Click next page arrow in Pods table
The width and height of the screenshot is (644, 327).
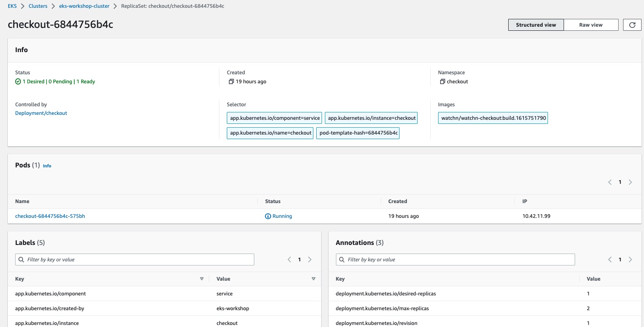(x=630, y=182)
